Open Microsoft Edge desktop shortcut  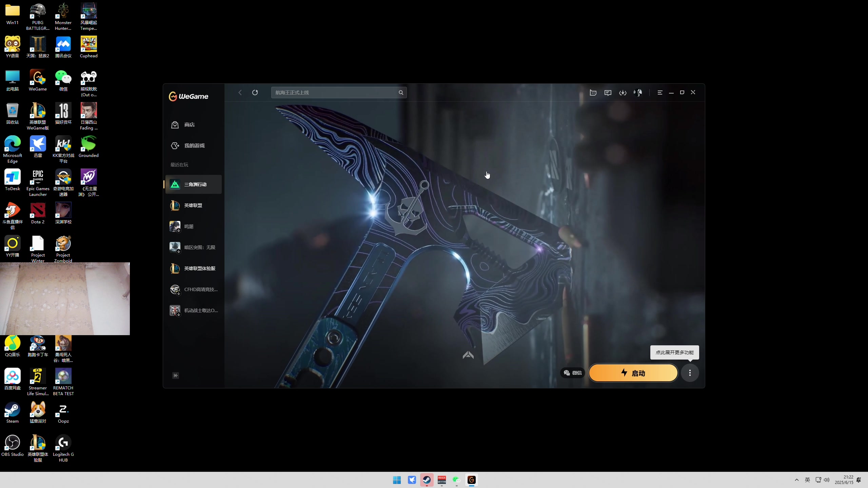[x=12, y=149]
